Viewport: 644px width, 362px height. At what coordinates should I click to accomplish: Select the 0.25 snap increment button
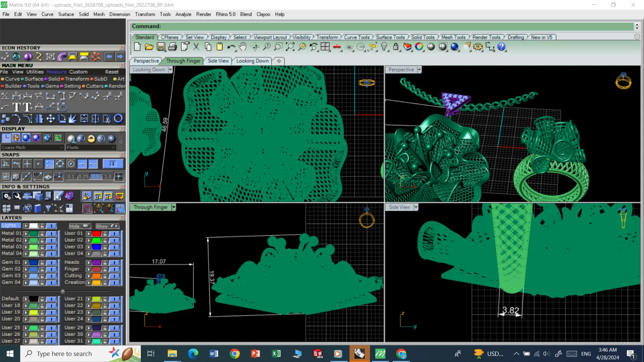(83, 177)
